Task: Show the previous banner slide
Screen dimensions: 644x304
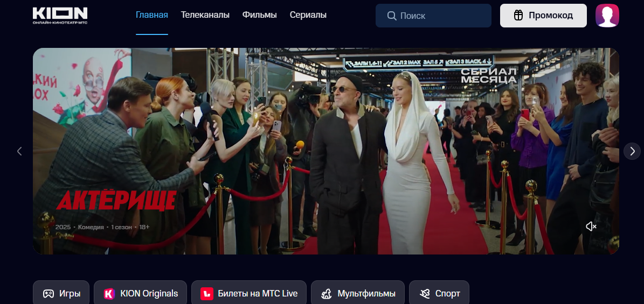Action: click(x=19, y=151)
